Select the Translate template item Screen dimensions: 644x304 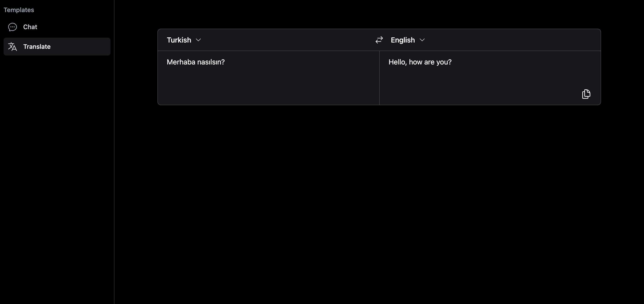pos(37,47)
